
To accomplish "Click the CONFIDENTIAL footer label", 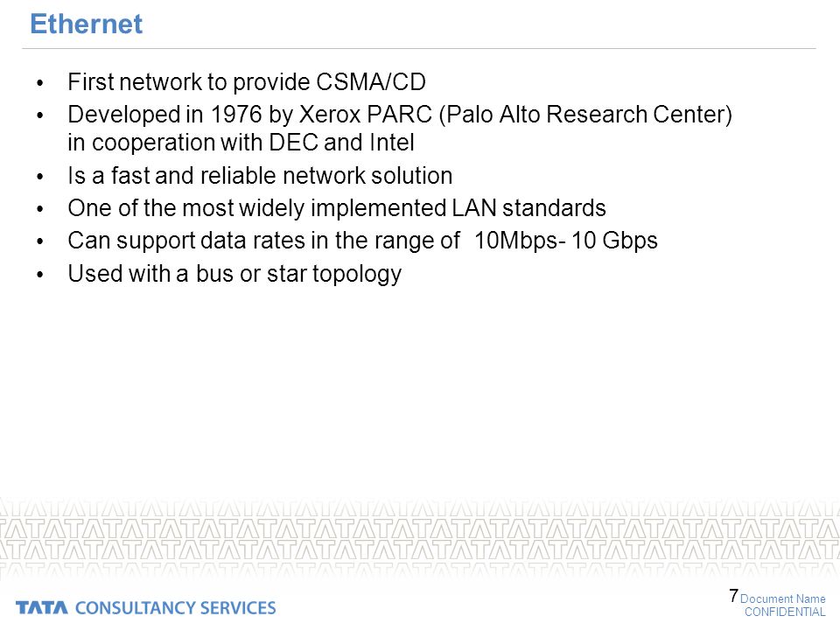I will (x=785, y=612).
